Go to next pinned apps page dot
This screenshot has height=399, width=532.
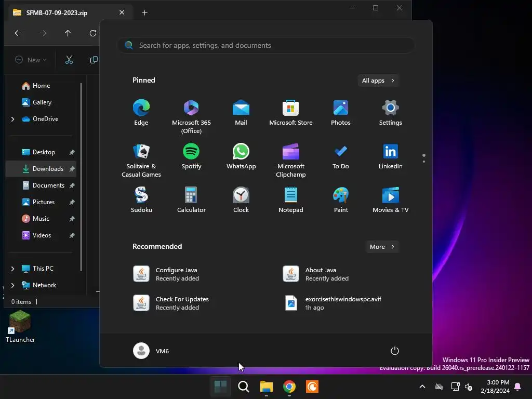pyautogui.click(x=424, y=162)
